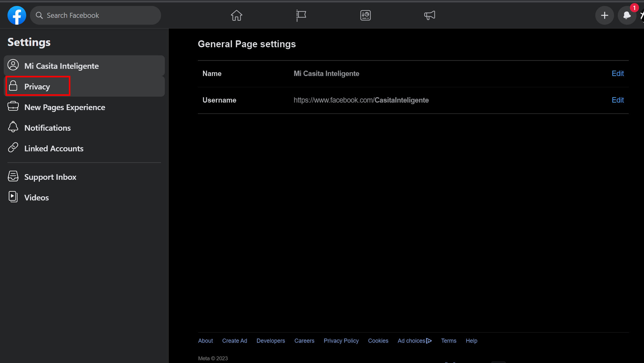Select Mi Casita Inteligente sidebar item

pos(61,66)
